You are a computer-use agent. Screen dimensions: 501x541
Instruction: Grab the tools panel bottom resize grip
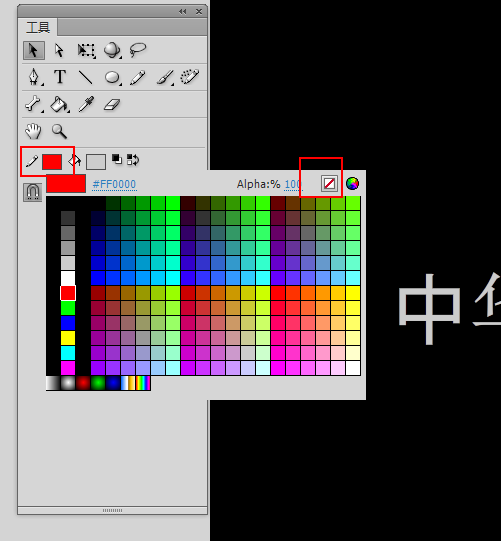point(112,510)
